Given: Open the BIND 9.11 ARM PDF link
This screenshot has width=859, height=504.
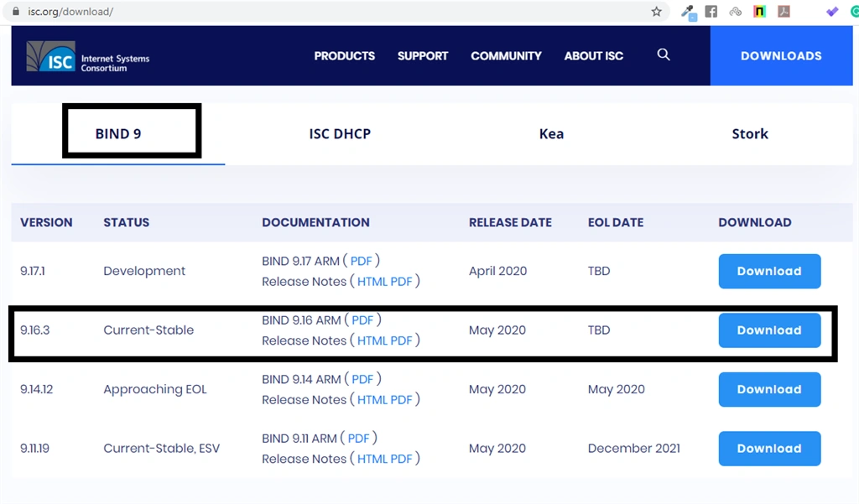Looking at the screenshot, I should [358, 439].
